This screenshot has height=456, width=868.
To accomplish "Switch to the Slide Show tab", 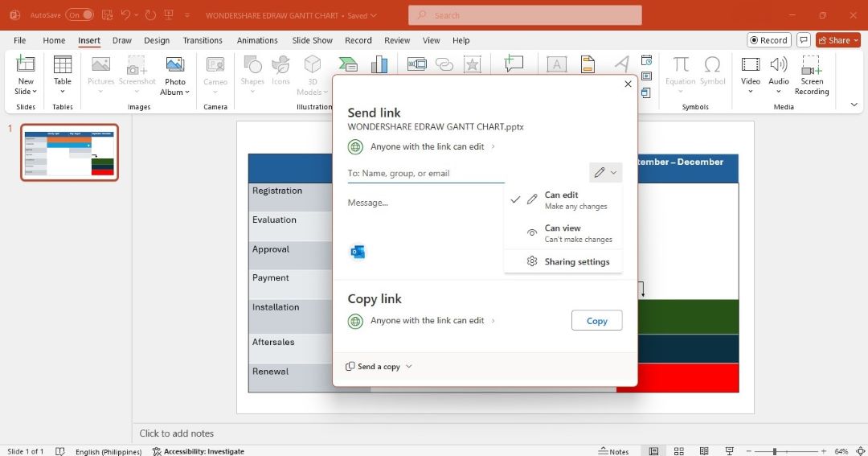I will (x=312, y=40).
